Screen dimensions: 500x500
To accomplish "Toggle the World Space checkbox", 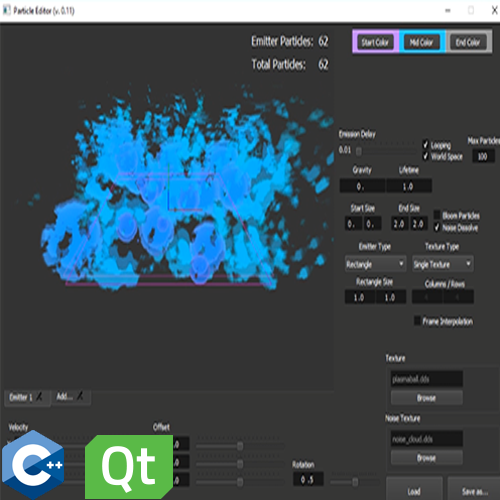I will [426, 156].
